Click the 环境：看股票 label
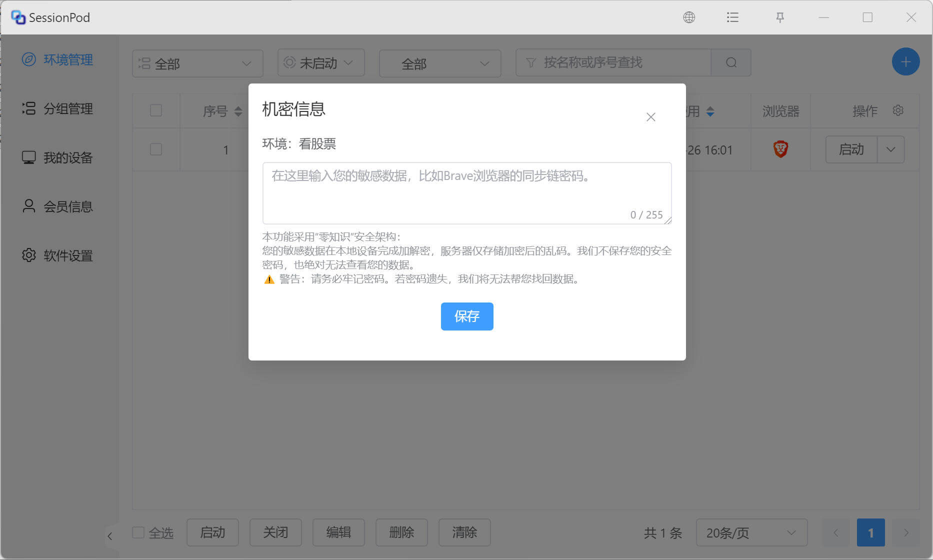 (x=299, y=144)
